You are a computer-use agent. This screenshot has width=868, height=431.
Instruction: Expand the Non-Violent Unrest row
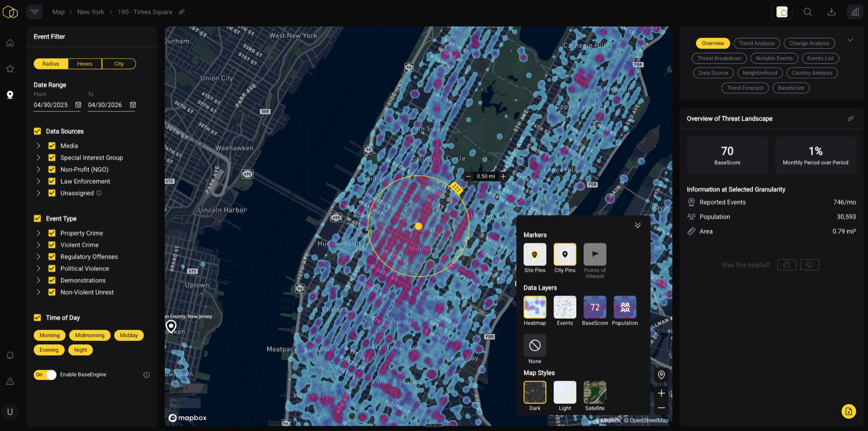[38, 292]
